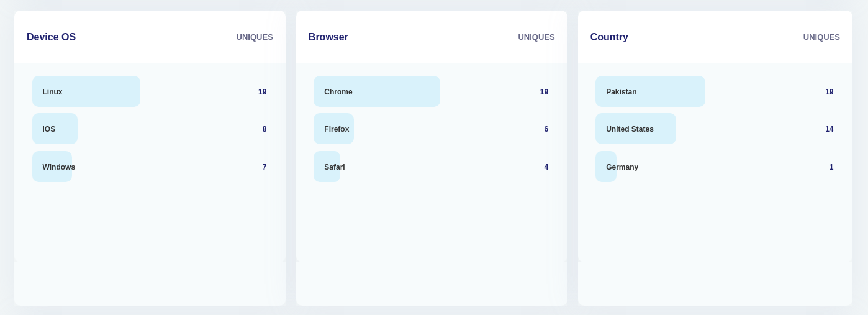Select the iOS device row
The image size is (868, 315).
click(x=150, y=129)
